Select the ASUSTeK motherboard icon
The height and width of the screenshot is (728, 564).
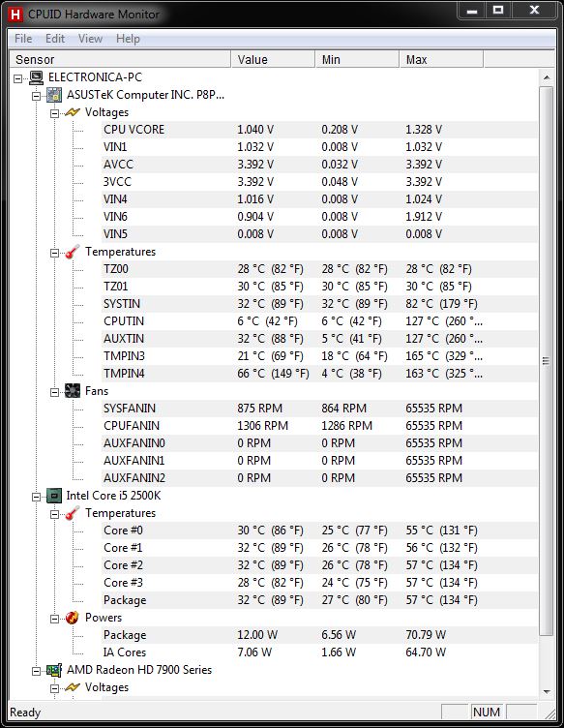pyautogui.click(x=54, y=95)
